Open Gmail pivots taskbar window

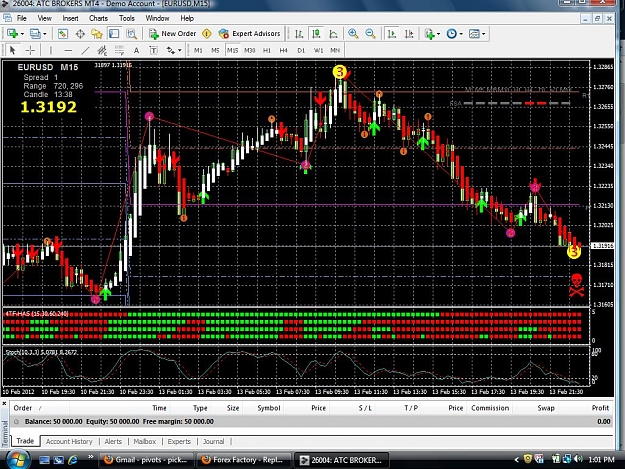(x=146, y=460)
